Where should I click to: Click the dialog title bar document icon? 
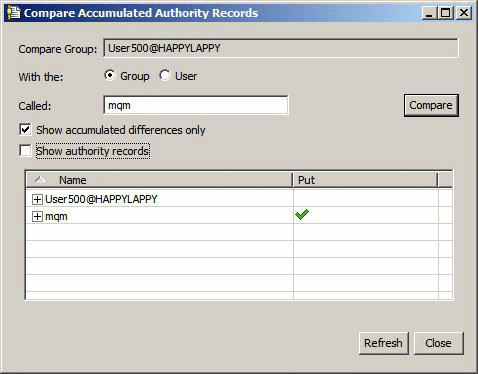[14, 13]
